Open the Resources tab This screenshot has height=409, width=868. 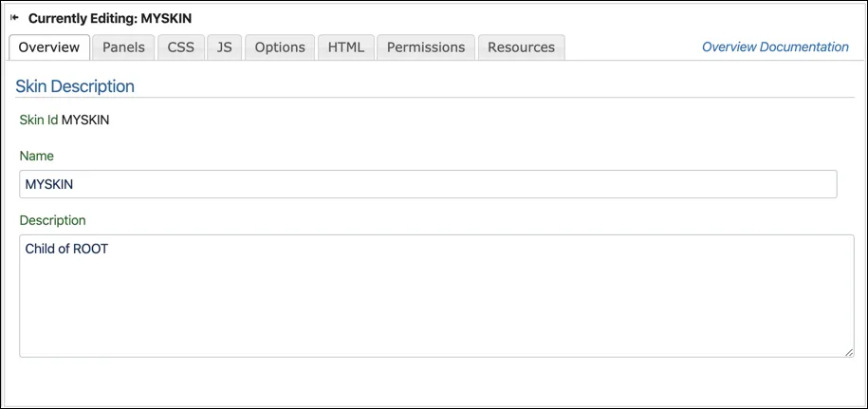tap(521, 47)
